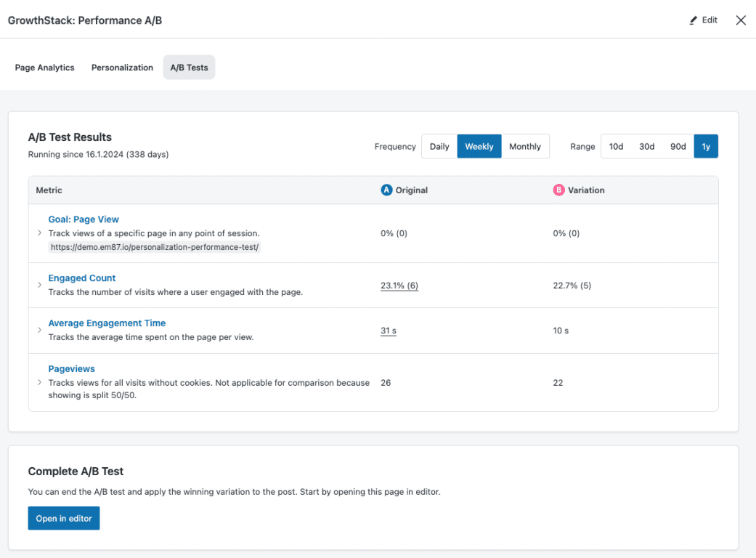Viewport: 756px width, 558px height.
Task: Choose the 10d range
Action: point(616,146)
